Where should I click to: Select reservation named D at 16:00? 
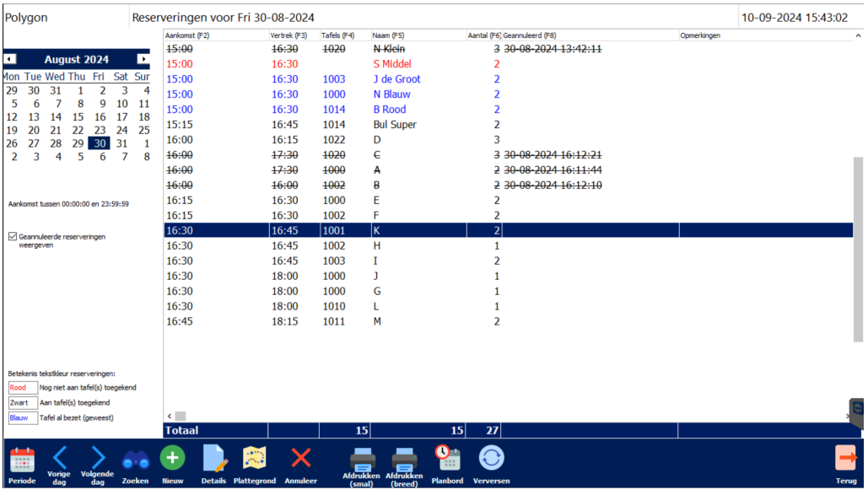(508, 139)
